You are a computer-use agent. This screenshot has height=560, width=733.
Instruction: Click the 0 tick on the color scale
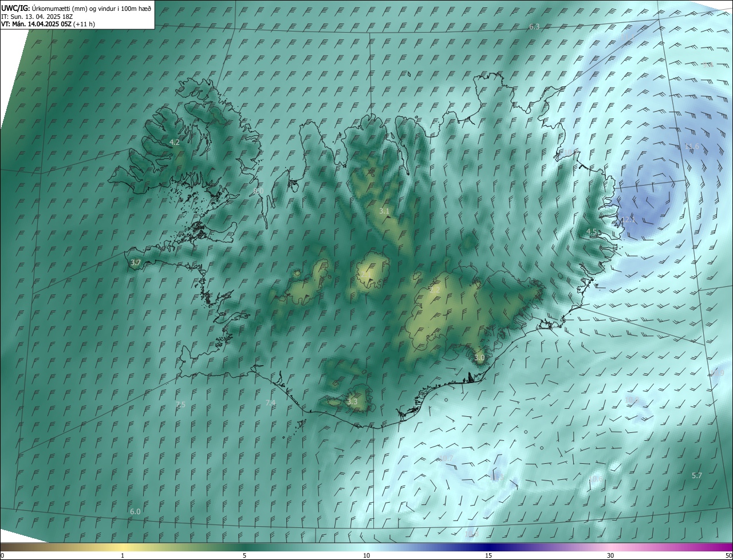2,556
